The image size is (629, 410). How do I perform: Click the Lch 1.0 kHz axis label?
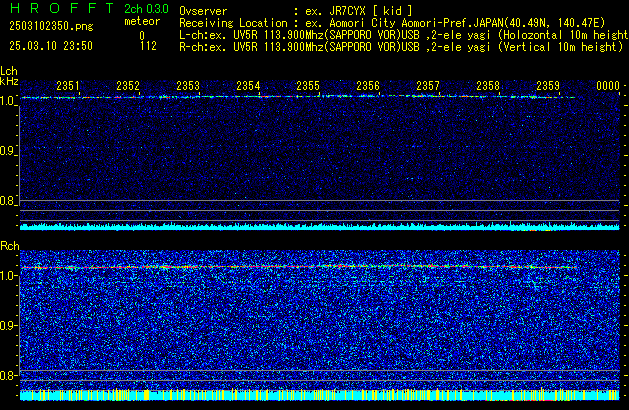[8, 101]
